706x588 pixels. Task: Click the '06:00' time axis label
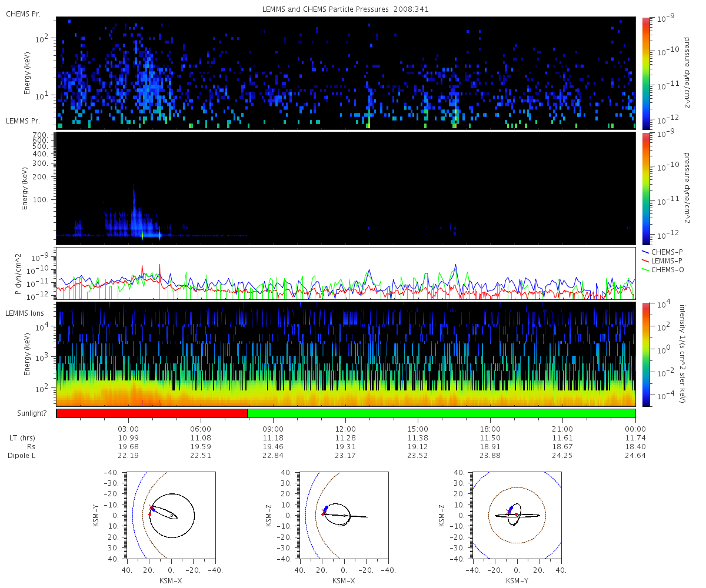[201, 430]
